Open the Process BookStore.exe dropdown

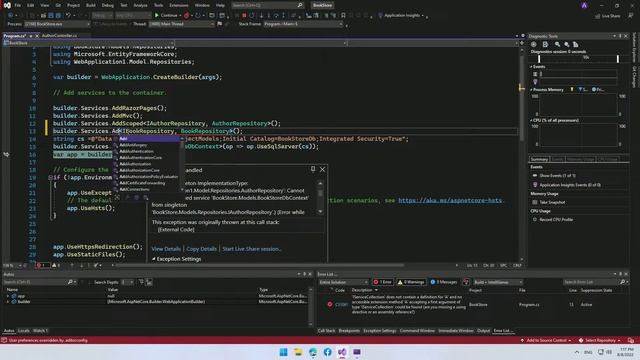(57, 24)
